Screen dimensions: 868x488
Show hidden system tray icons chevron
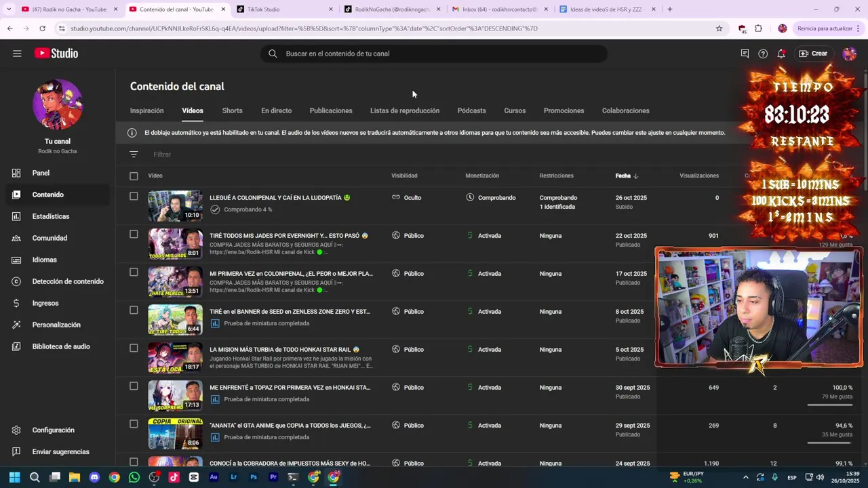coord(745,477)
